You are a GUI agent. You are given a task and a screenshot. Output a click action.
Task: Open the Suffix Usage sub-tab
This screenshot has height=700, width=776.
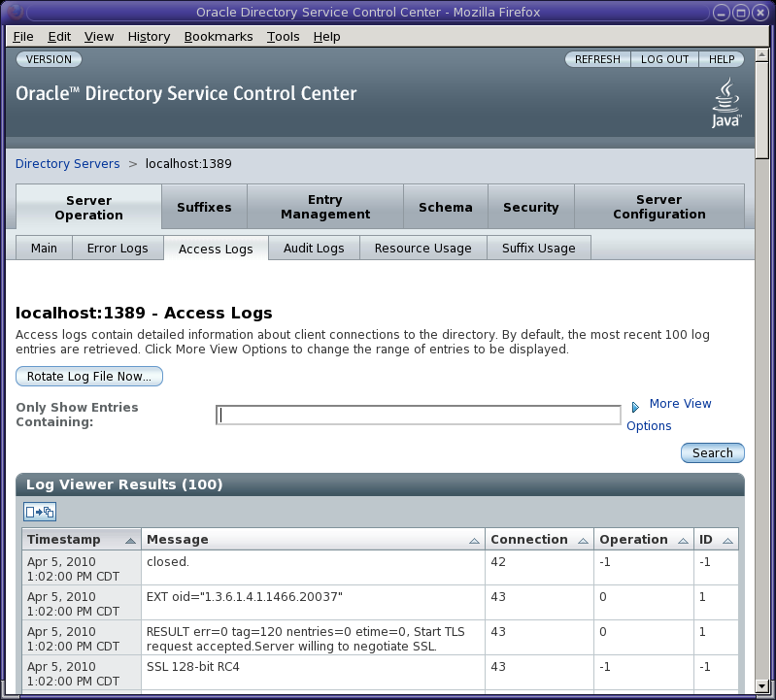(539, 248)
